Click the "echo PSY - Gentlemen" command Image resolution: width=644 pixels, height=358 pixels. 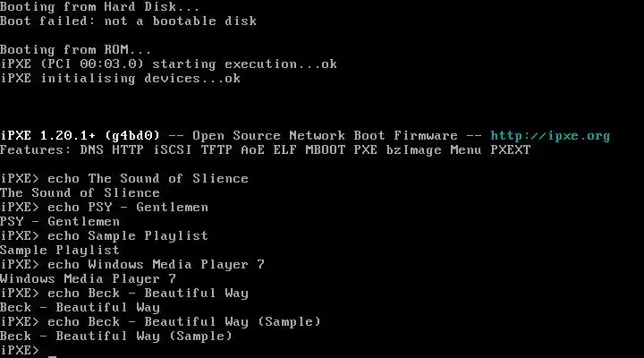coord(128,207)
